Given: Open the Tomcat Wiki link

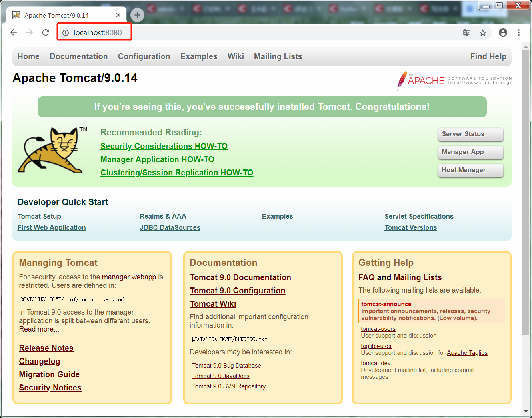Looking at the screenshot, I should tap(213, 304).
